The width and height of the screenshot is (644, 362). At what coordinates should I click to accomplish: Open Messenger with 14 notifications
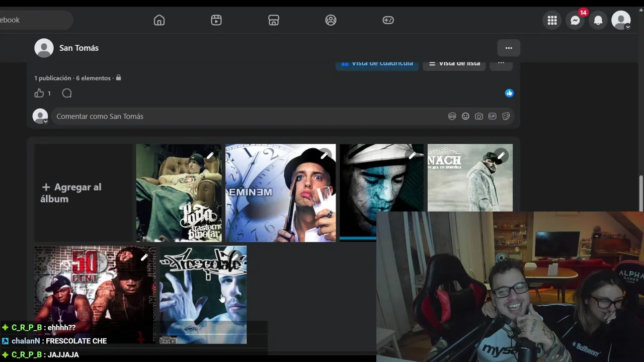pos(576,20)
